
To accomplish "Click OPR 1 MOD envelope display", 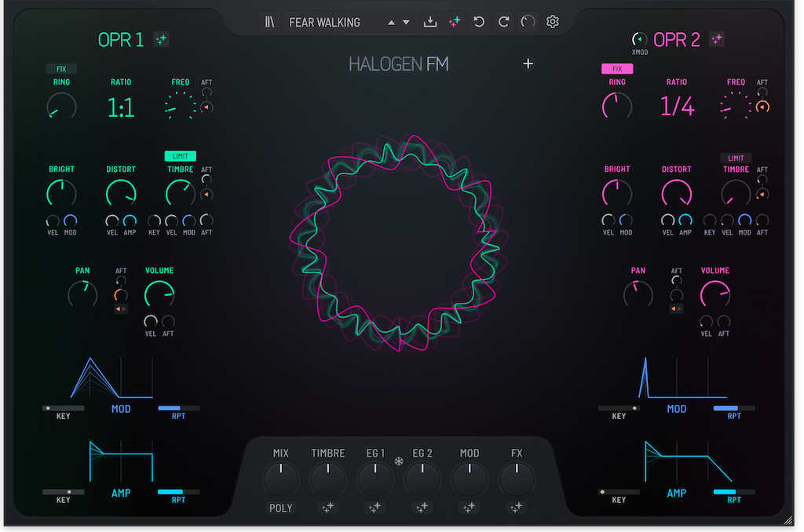I will (x=111, y=377).
